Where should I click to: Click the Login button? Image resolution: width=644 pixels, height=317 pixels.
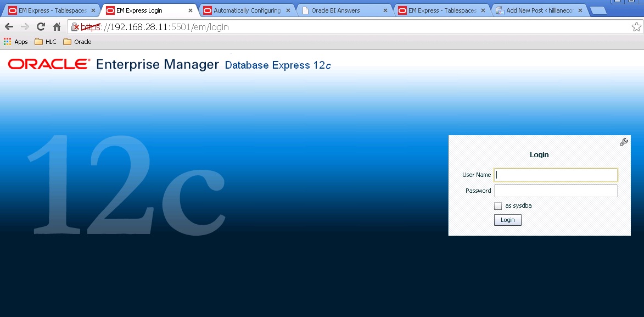(x=508, y=220)
